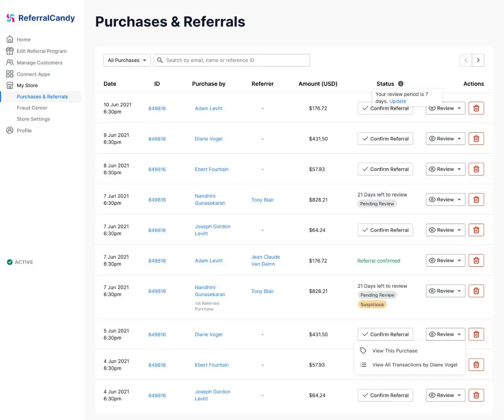Viewport: 504px width, 420px height.
Task: Open referrer Jean Claude Van Damn link
Action: pos(266,260)
